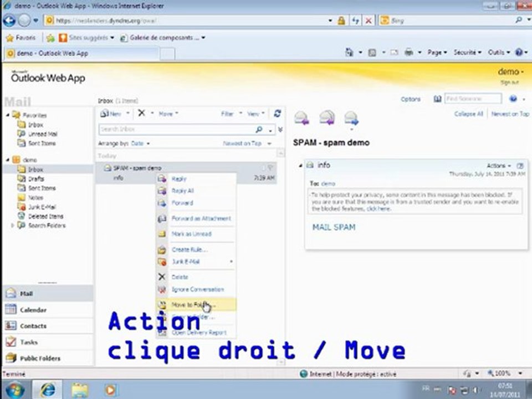Click the Collapse All link
This screenshot has height=399, width=532.
469,114
